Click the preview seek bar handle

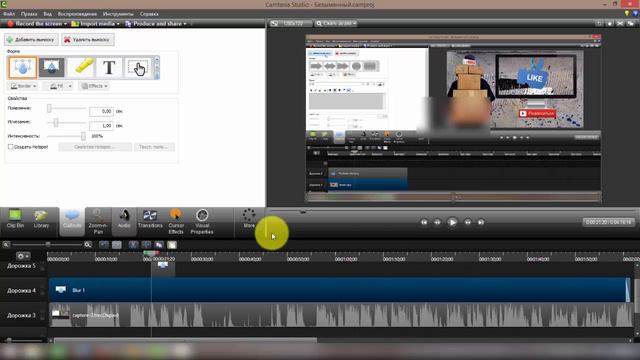[303, 211]
